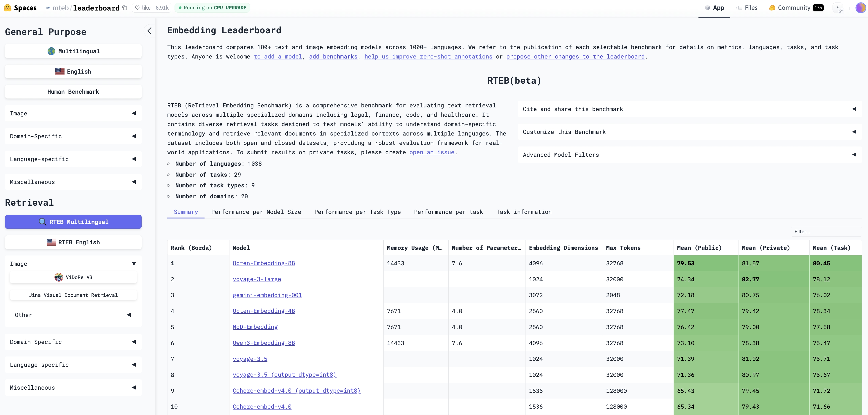Select the RTEB English filter
This screenshot has height=415, width=868.
pos(73,242)
